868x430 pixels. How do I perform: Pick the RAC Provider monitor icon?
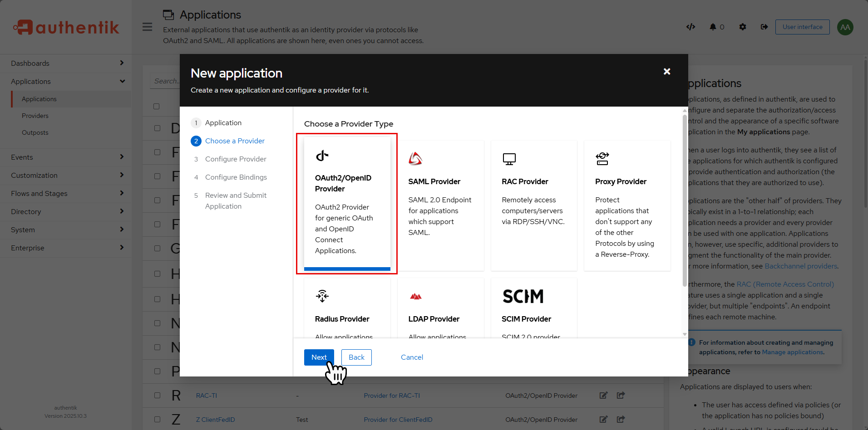509,159
